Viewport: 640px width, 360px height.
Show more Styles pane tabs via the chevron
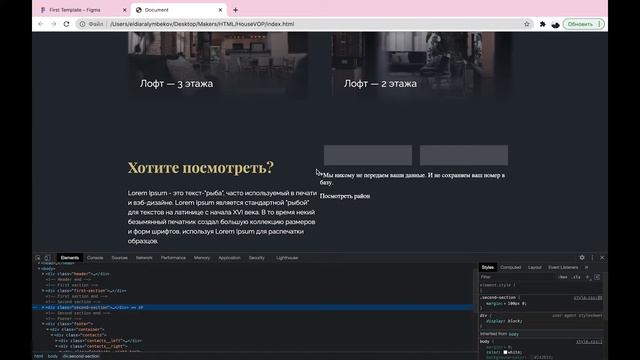(587, 267)
